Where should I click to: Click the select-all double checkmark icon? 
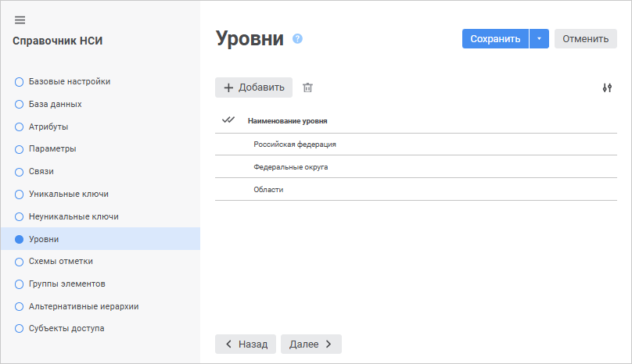point(228,120)
